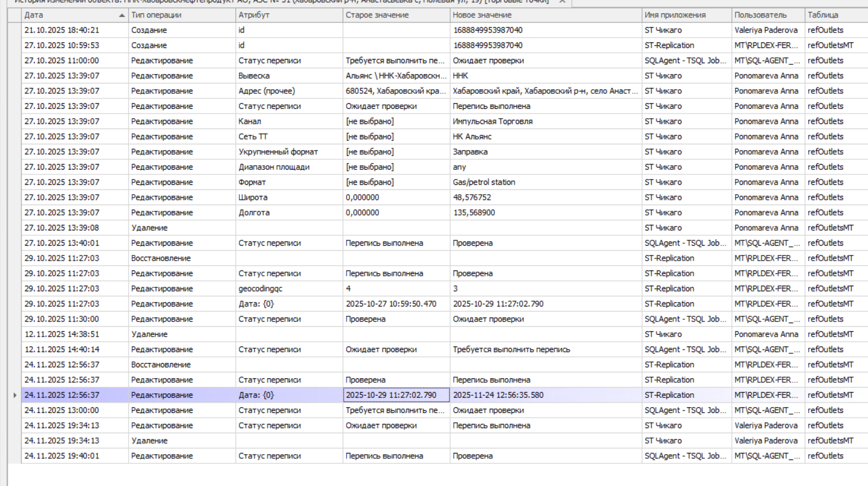The image size is (868, 486).
Task: Select ST Чикаго in the 21.10.2025 18:40:21 row
Action: pos(687,30)
